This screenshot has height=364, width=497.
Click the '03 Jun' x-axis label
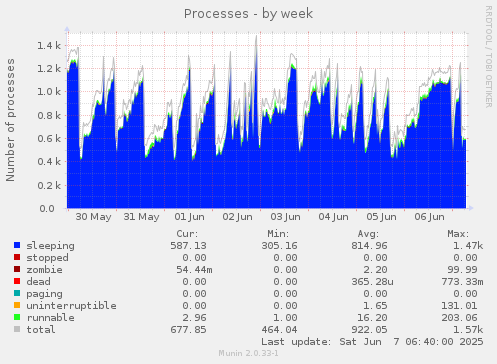pos(285,217)
